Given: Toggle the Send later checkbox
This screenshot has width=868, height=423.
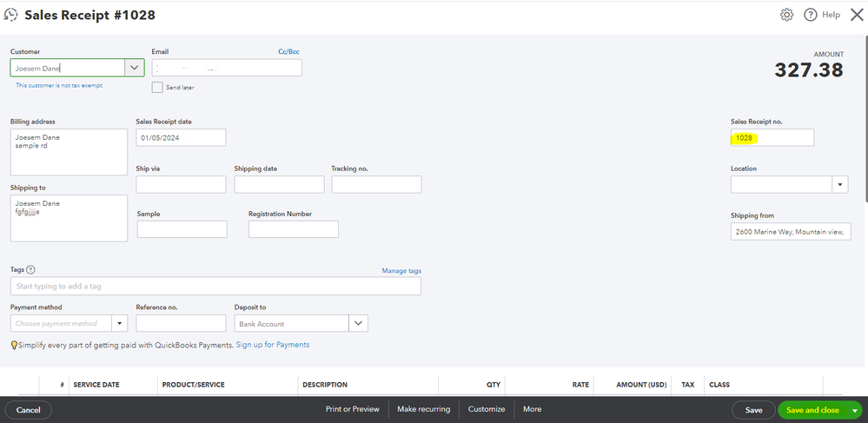Looking at the screenshot, I should click(157, 87).
